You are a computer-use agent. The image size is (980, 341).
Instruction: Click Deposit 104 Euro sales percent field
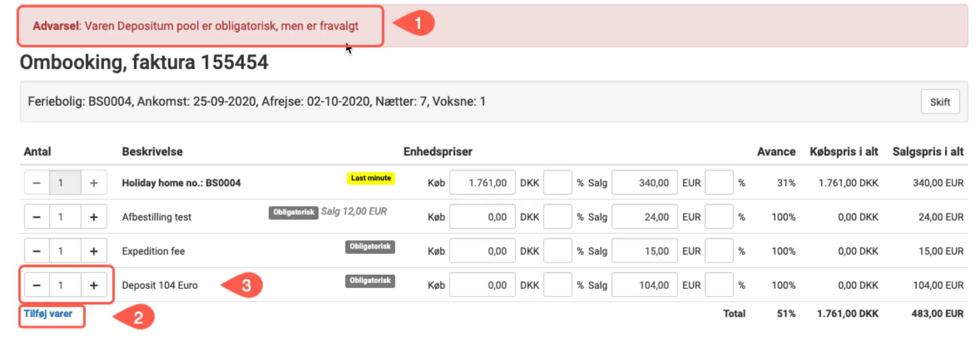coord(718,285)
